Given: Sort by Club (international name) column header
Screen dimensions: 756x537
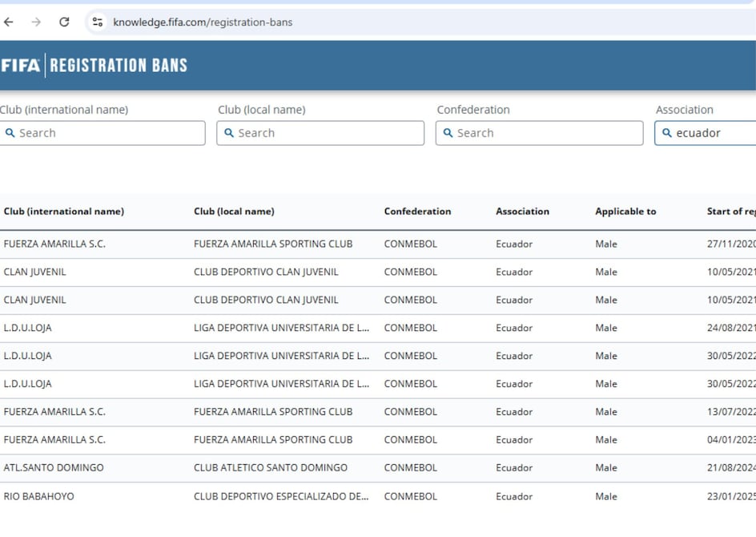Looking at the screenshot, I should click(64, 212).
